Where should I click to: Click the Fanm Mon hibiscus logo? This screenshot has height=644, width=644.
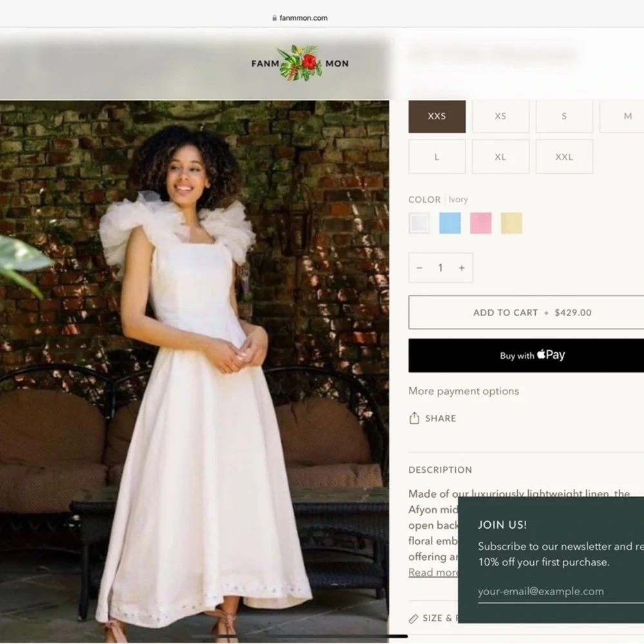(300, 63)
